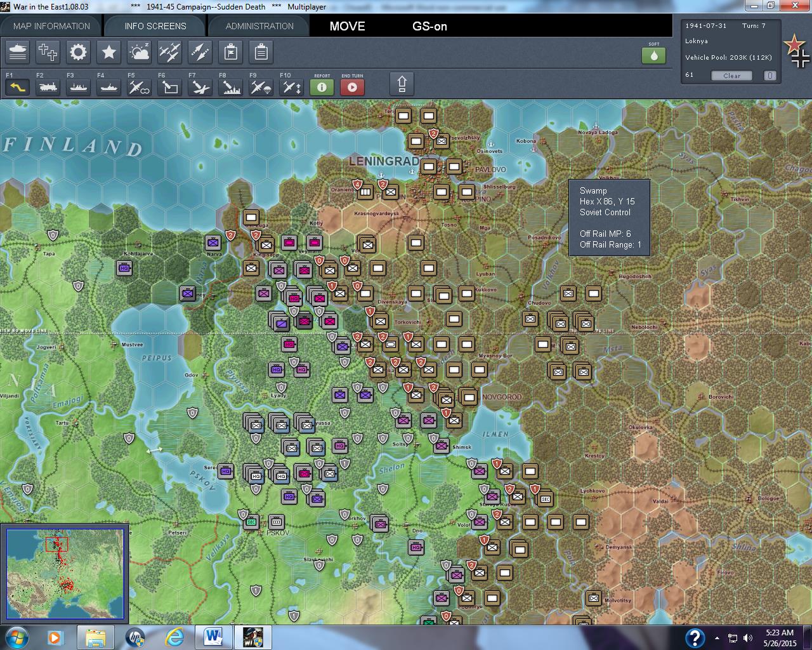Click the GS-on status label
Screen dimensions: 812x650
(x=429, y=27)
